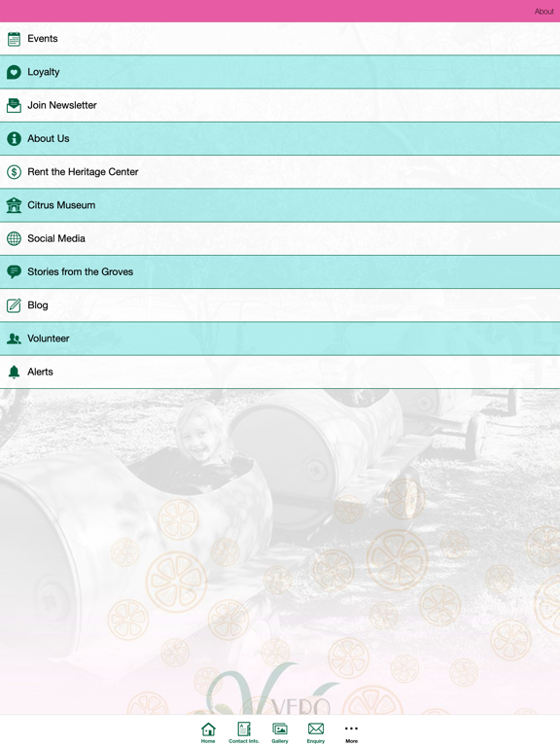This screenshot has height=747, width=560.
Task: Tap the Events calendar icon
Action: [x=14, y=39]
